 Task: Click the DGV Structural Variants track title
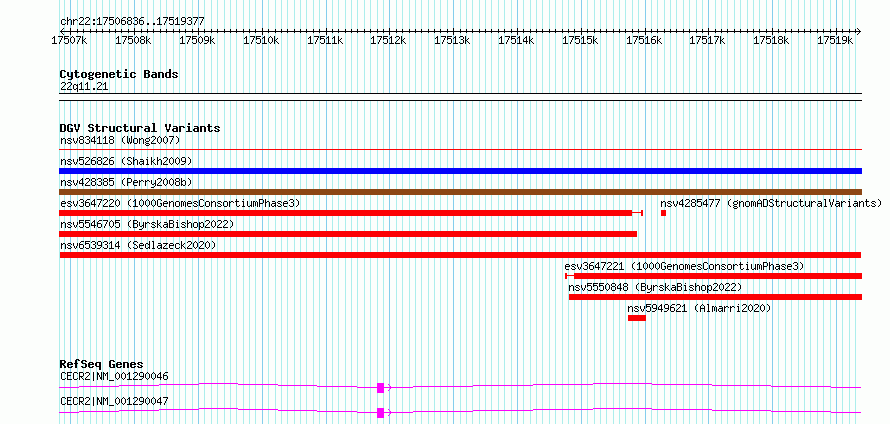coord(140,128)
